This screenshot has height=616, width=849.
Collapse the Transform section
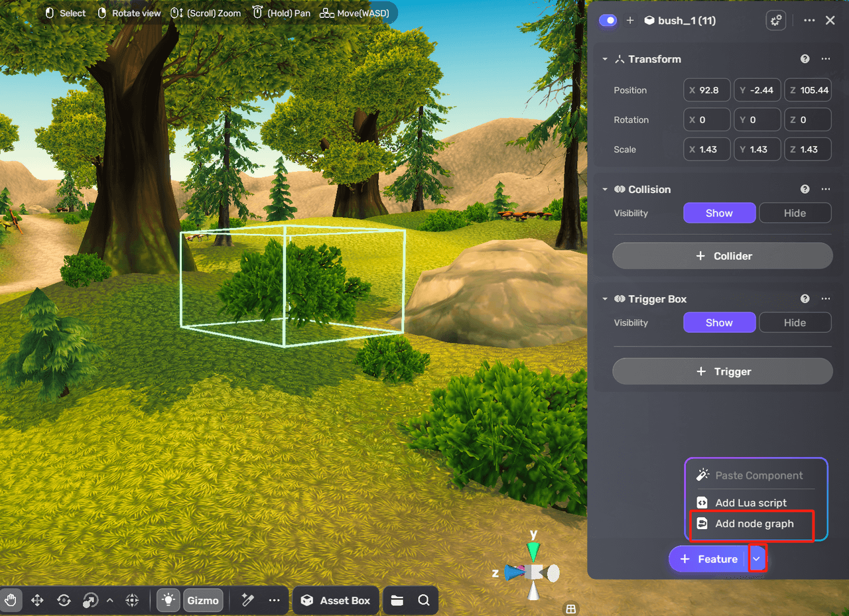tap(605, 59)
